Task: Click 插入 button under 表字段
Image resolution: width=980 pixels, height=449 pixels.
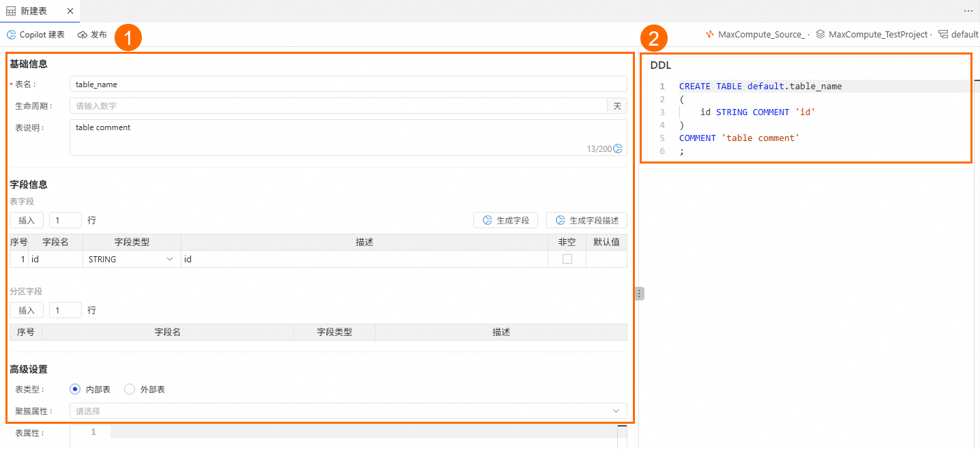Action: [27, 221]
